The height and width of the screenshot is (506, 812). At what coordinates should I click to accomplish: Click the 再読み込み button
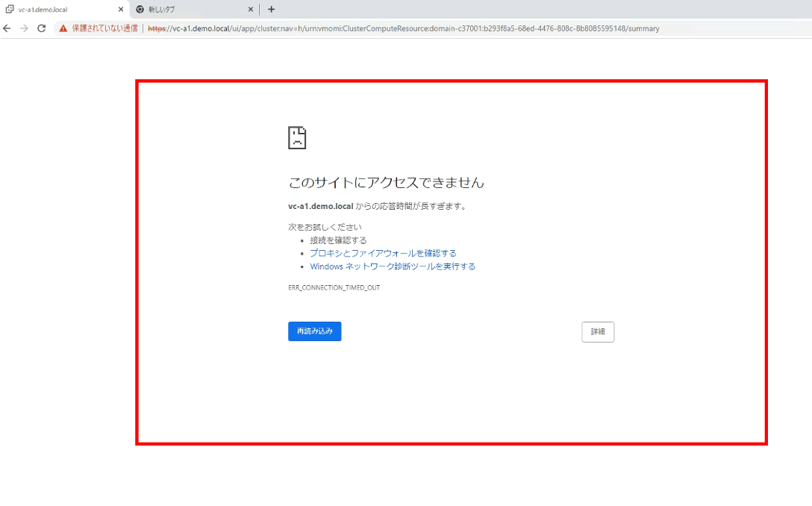tap(315, 331)
